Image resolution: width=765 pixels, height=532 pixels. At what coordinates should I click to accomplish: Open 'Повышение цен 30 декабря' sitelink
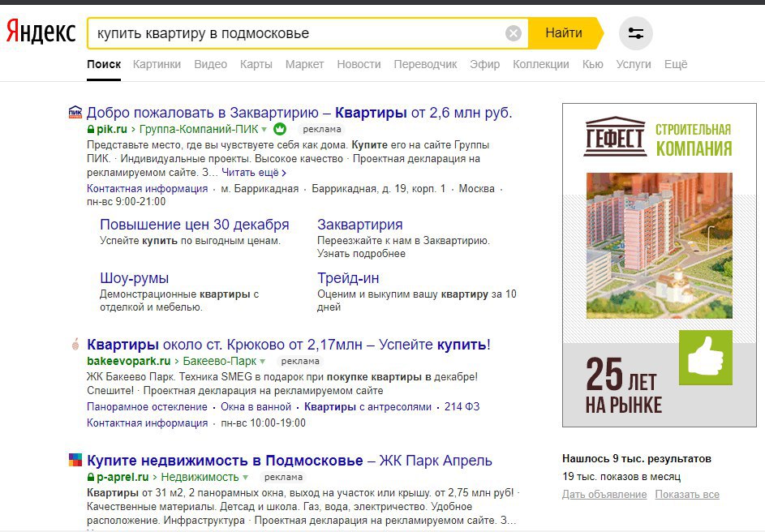[x=194, y=225]
